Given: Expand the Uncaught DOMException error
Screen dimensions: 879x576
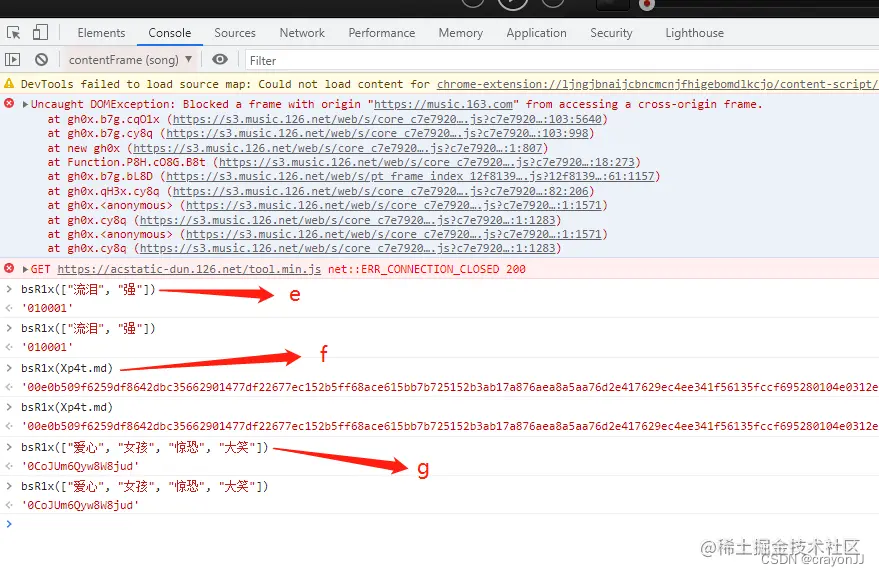Looking at the screenshot, I should click(25, 104).
